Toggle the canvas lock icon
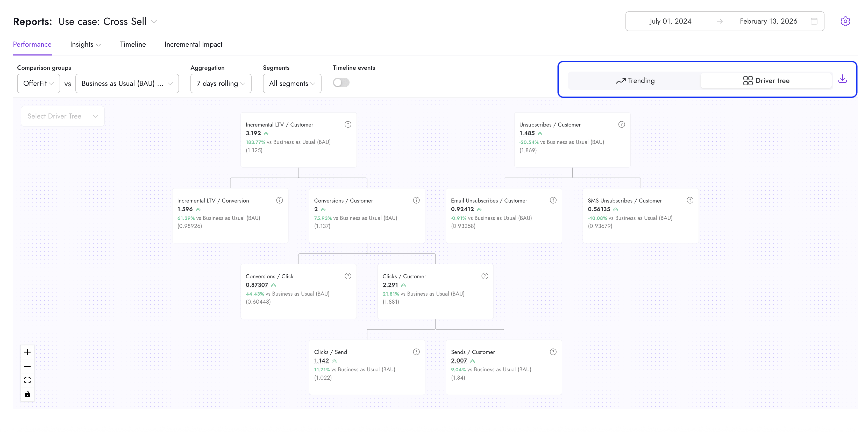868x432 pixels. (27, 394)
